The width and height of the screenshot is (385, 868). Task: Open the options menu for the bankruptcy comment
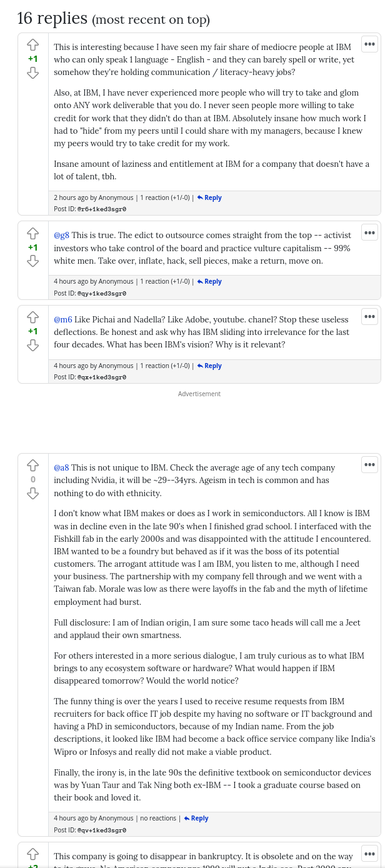(369, 852)
